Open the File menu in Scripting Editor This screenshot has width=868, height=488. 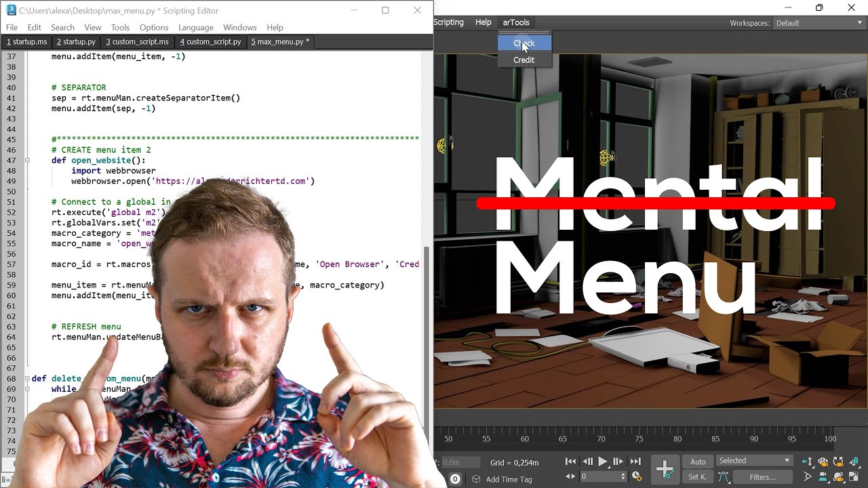click(12, 27)
